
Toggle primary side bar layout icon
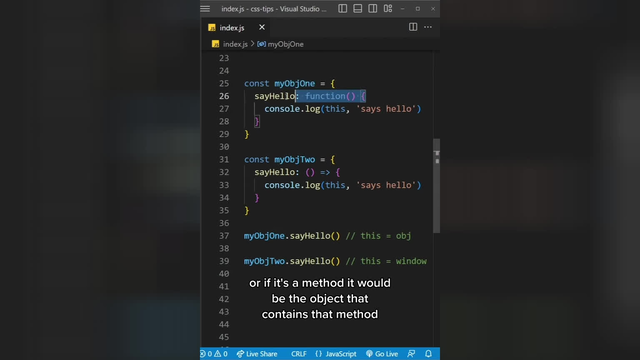pyautogui.click(x=342, y=9)
